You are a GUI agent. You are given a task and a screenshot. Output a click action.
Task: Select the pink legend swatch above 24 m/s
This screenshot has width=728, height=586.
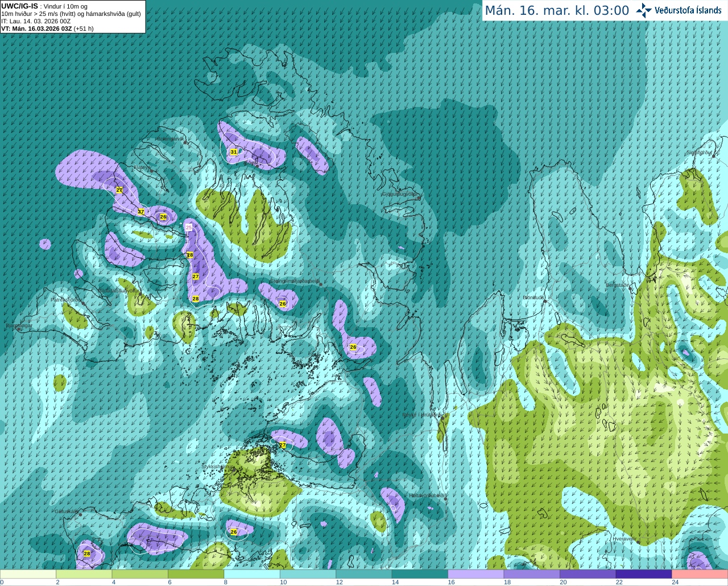(x=700, y=574)
